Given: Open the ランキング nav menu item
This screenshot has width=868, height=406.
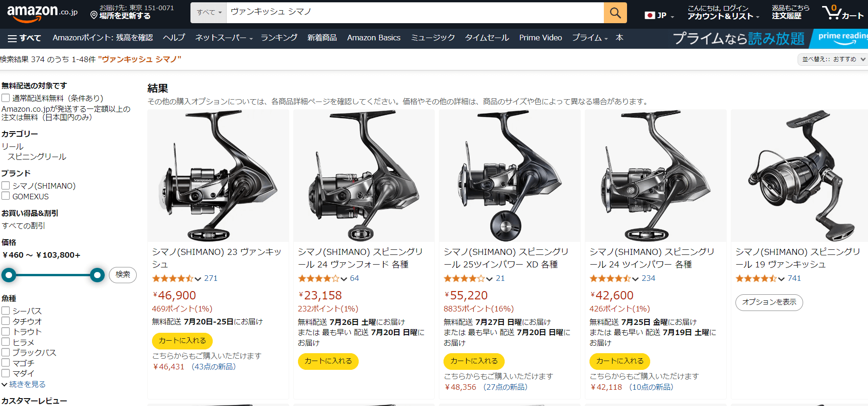Looking at the screenshot, I should 279,38.
